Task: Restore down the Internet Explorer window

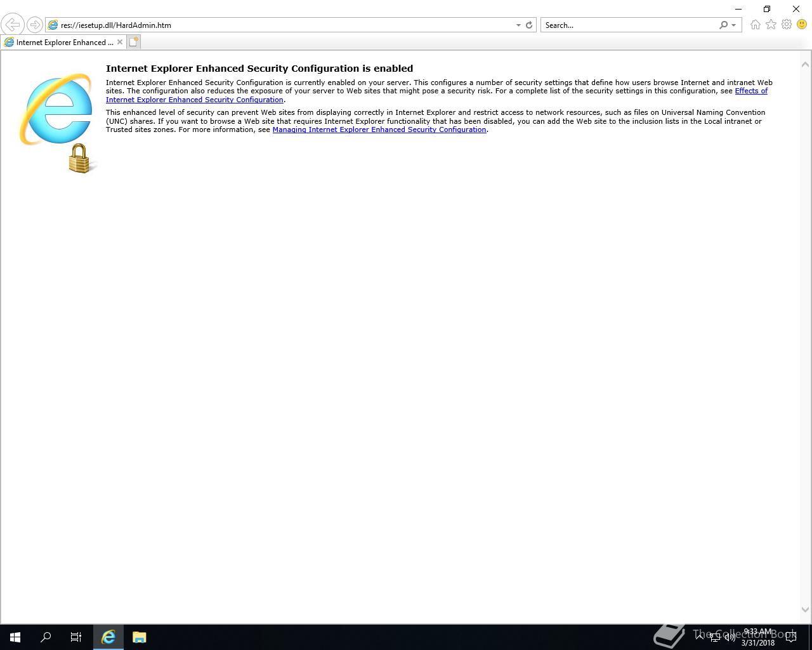Action: 767,9
